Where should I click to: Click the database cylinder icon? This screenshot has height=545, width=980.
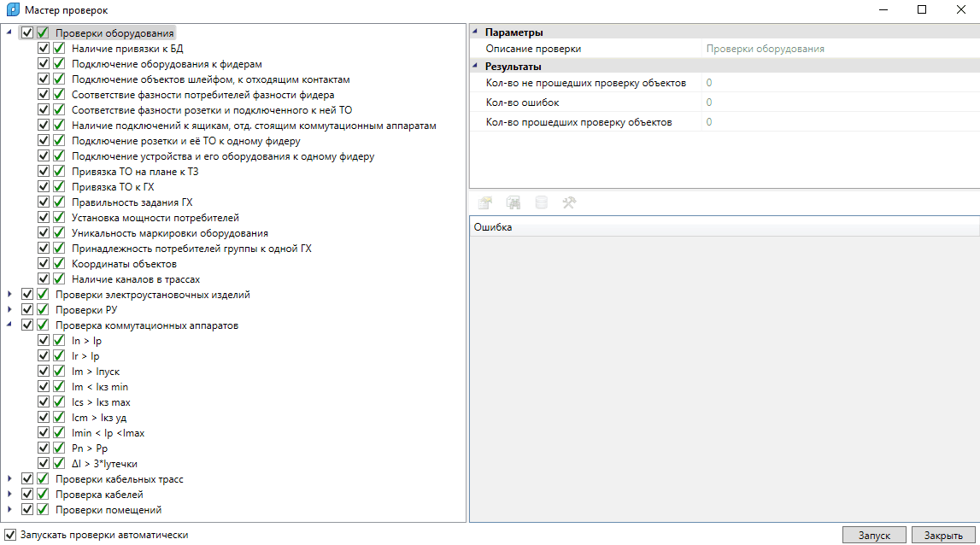tap(541, 203)
